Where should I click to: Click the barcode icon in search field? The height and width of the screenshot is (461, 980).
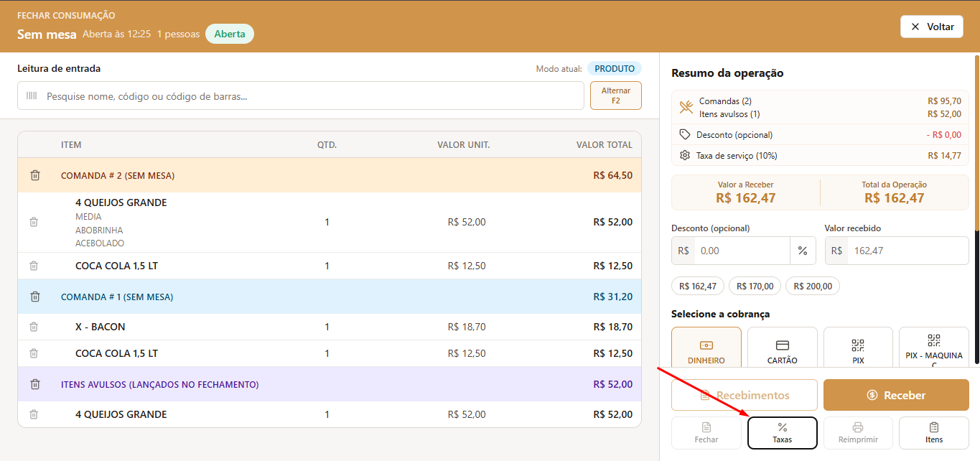(32, 96)
